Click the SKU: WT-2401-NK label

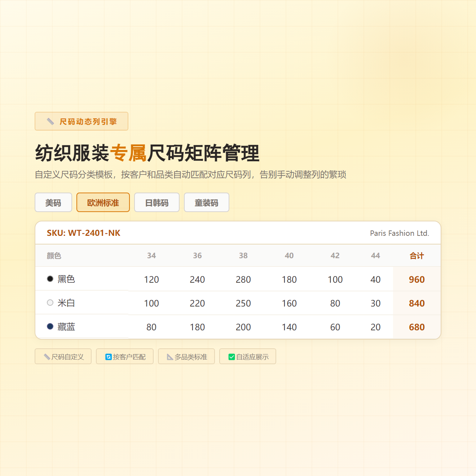pos(84,233)
